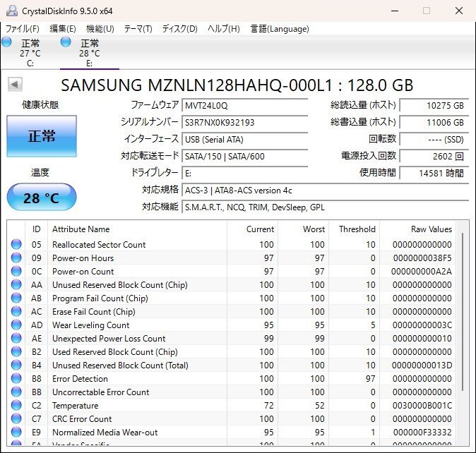476x453 pixels.
Task: Click status icon for Normalized Media Wear-out
Action: 16,432
